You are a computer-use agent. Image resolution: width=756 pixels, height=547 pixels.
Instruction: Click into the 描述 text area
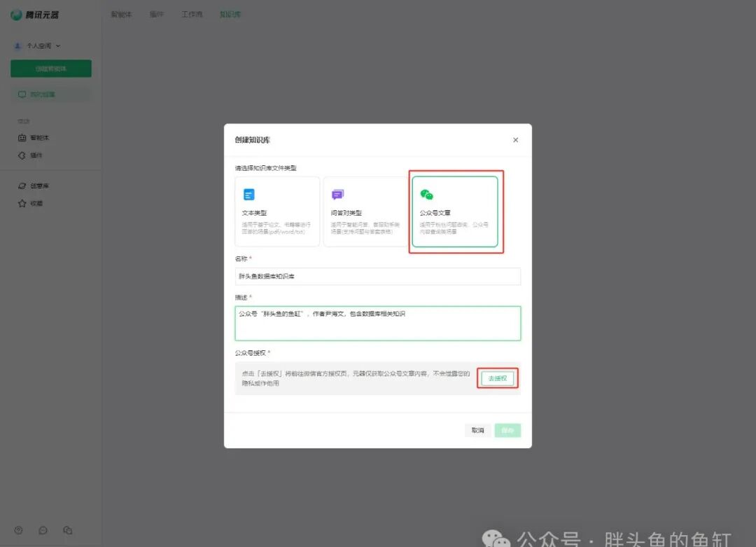pos(378,323)
